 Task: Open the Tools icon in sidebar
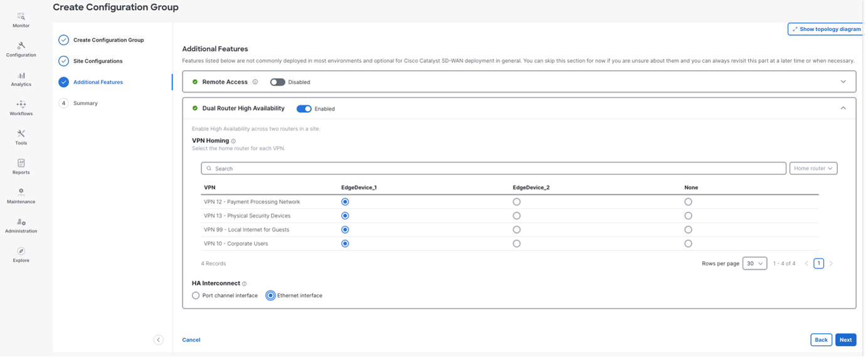tap(21, 134)
